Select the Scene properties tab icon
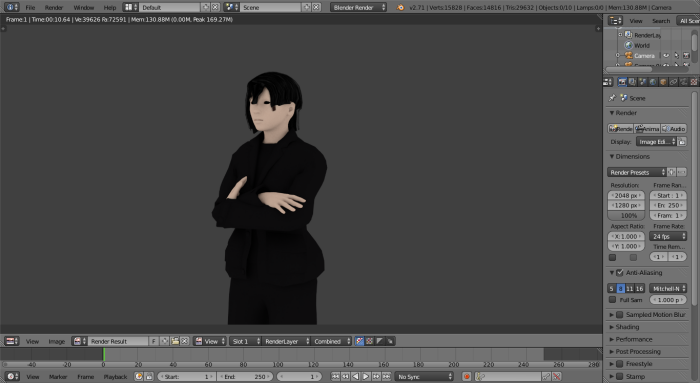Screen dimensions: 700x383 [642, 82]
